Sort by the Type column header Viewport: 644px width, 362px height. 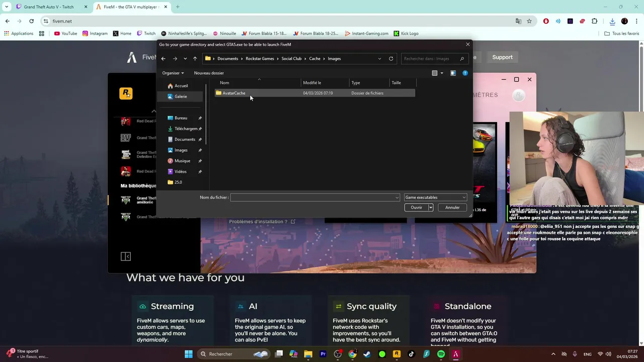click(369, 82)
